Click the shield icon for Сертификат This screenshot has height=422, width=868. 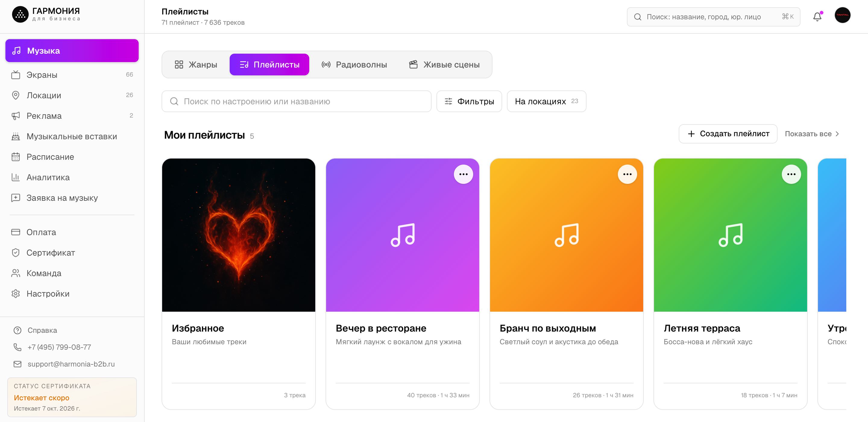[16, 253]
